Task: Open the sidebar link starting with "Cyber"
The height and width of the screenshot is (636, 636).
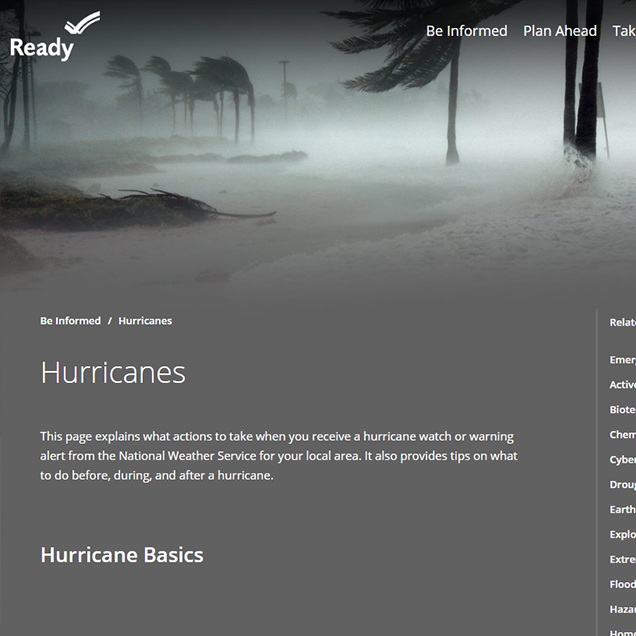Action: pyautogui.click(x=622, y=460)
